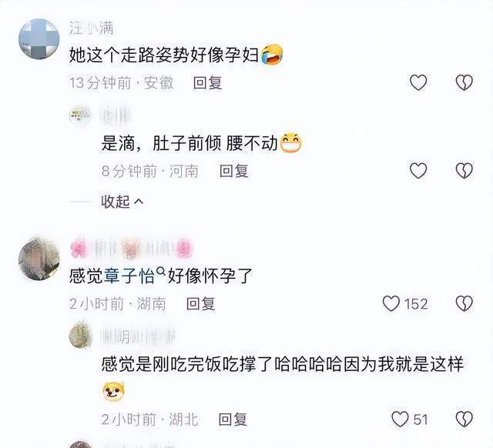Dislike the 章子怡 好像怀孕了 comment

click(464, 303)
